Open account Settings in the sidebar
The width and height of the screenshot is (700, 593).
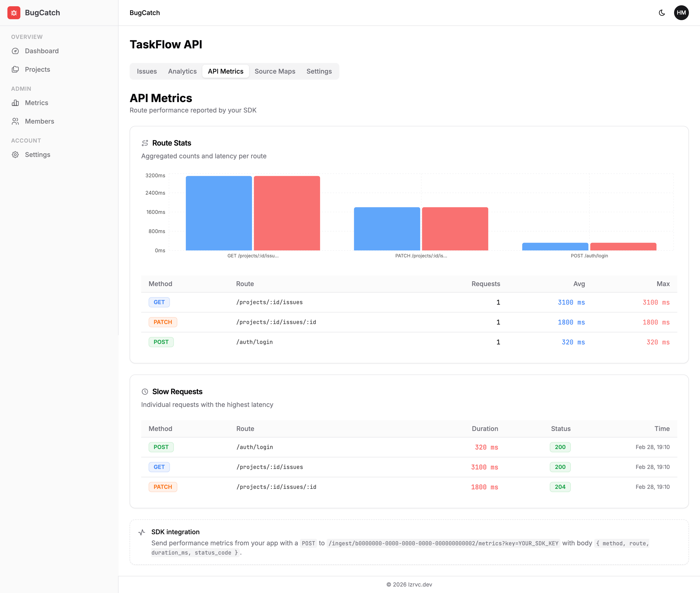tap(37, 154)
